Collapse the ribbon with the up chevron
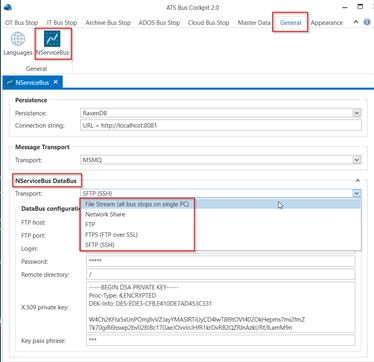The image size is (374, 362). click(x=356, y=22)
